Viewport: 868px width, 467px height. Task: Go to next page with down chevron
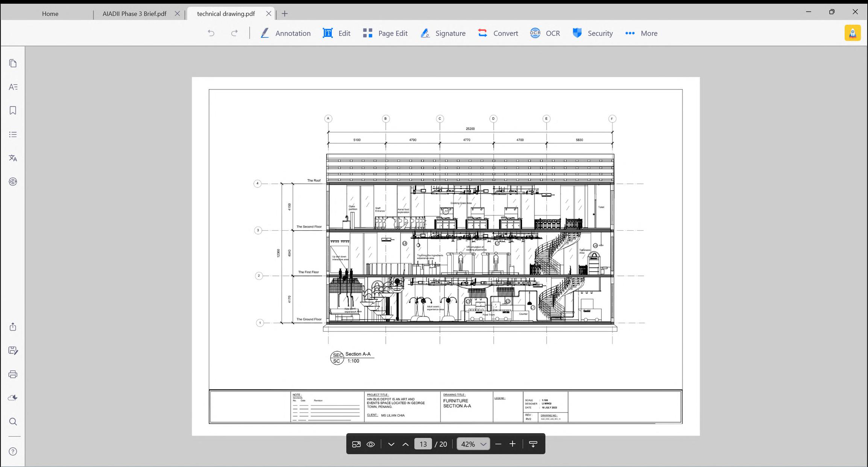tap(391, 444)
